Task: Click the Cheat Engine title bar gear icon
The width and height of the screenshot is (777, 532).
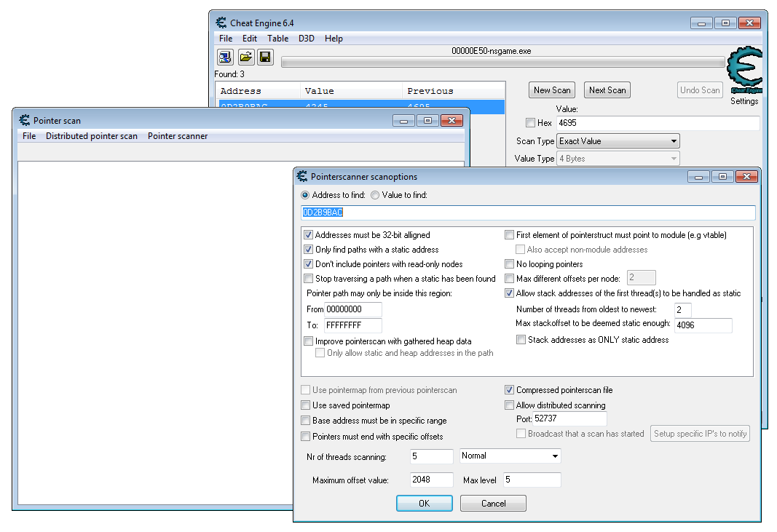Action: click(x=221, y=23)
